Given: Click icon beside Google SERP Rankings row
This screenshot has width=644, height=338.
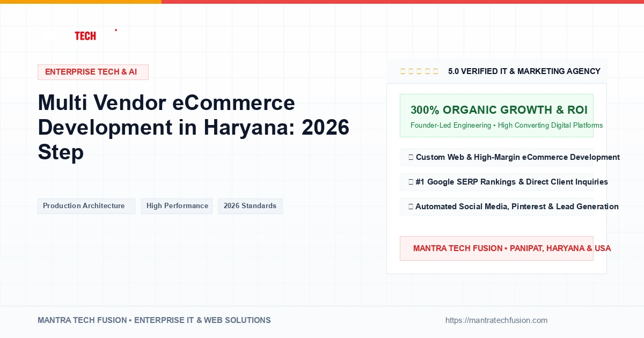Looking at the screenshot, I should point(411,182).
